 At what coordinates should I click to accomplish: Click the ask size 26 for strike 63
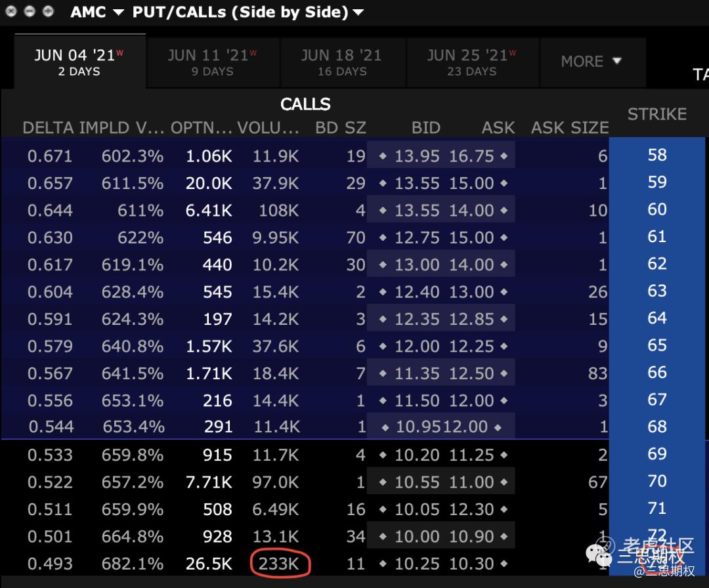598,291
